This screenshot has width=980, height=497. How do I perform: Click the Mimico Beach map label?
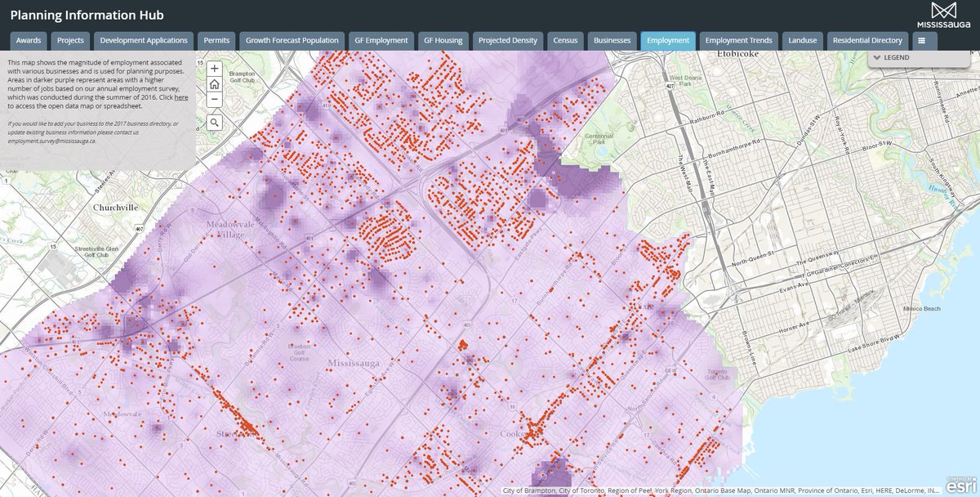(921, 308)
